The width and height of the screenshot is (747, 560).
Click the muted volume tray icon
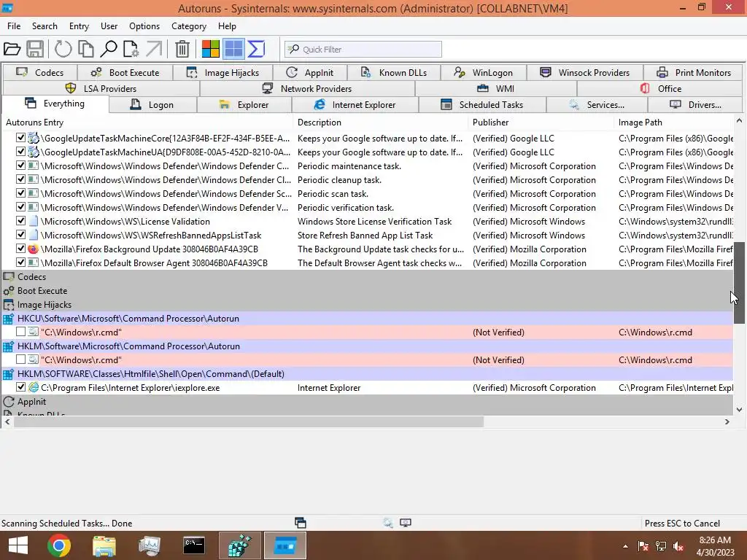click(x=678, y=546)
